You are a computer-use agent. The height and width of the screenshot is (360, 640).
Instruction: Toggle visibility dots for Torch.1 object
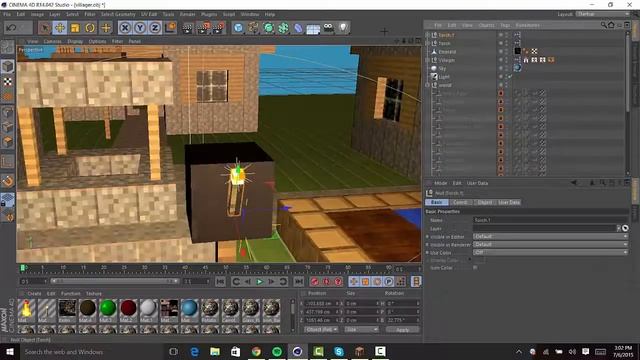[507, 35]
